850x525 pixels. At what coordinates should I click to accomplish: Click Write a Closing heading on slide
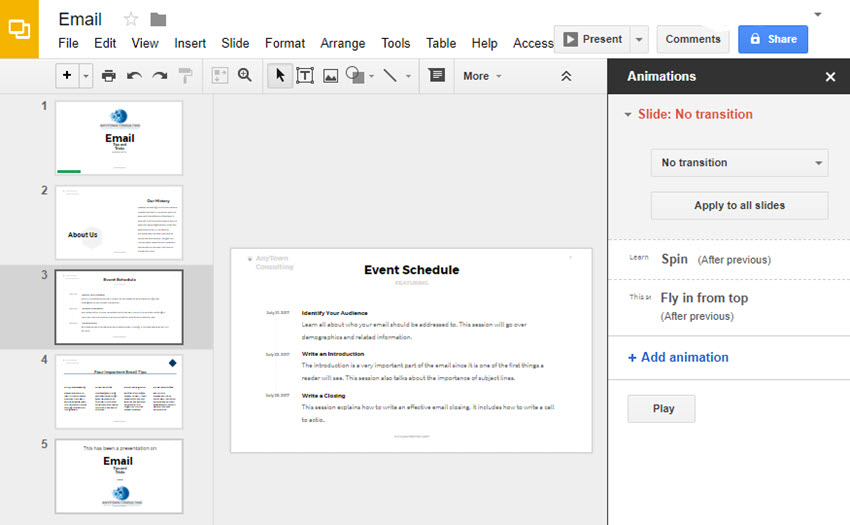[323, 395]
